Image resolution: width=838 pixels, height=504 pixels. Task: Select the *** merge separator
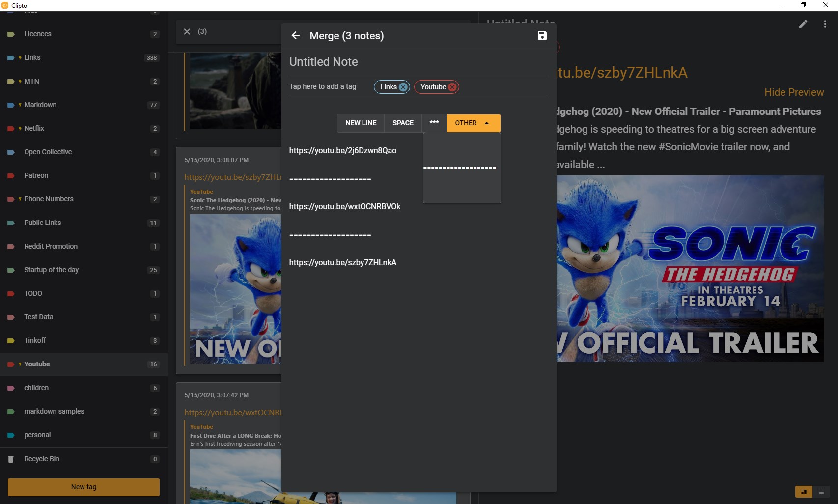click(x=434, y=123)
